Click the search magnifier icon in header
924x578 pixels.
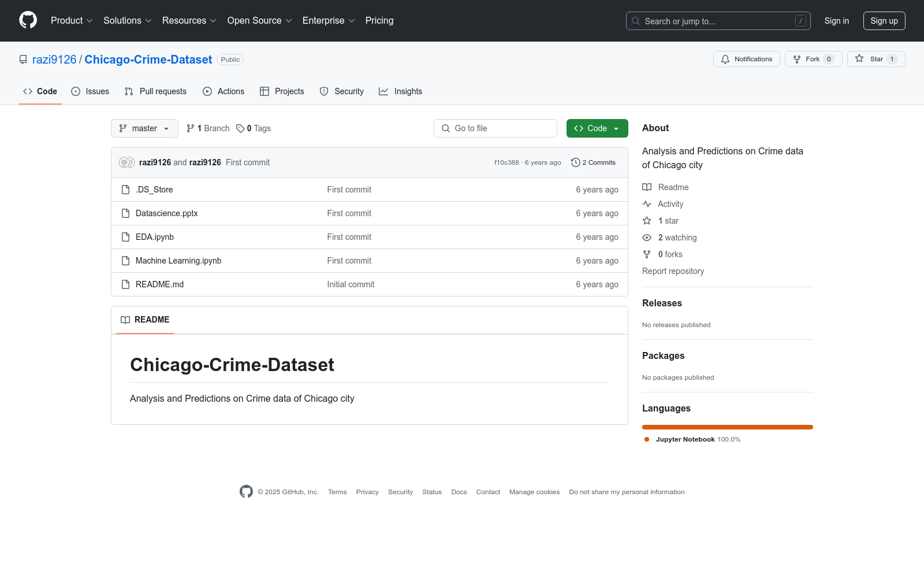(x=636, y=21)
